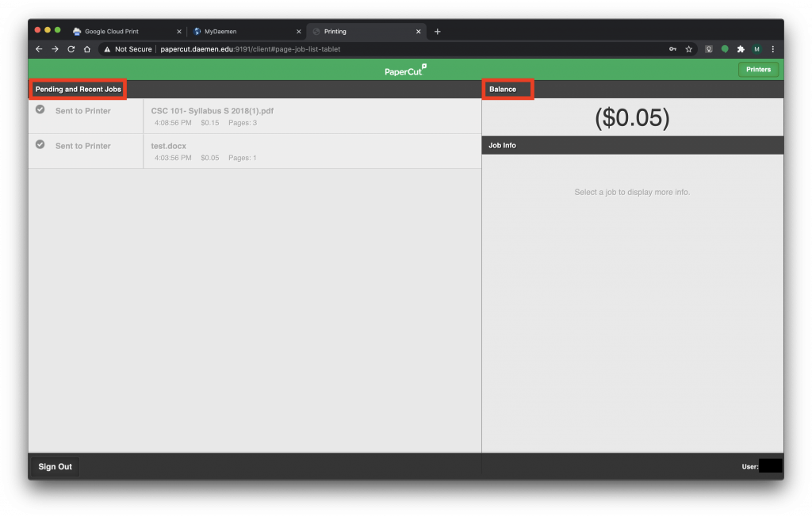This screenshot has height=517, width=812.
Task: Click the checkmark icon of the test.docx job
Action: pos(40,144)
